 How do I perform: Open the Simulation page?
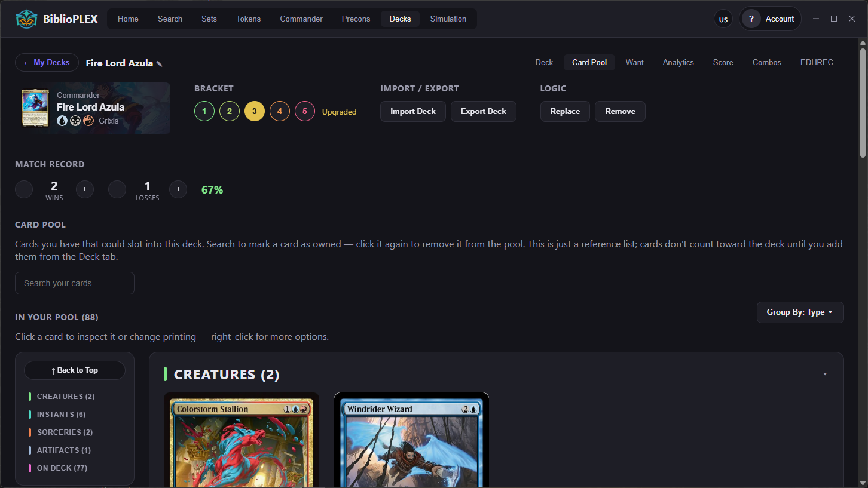point(448,19)
